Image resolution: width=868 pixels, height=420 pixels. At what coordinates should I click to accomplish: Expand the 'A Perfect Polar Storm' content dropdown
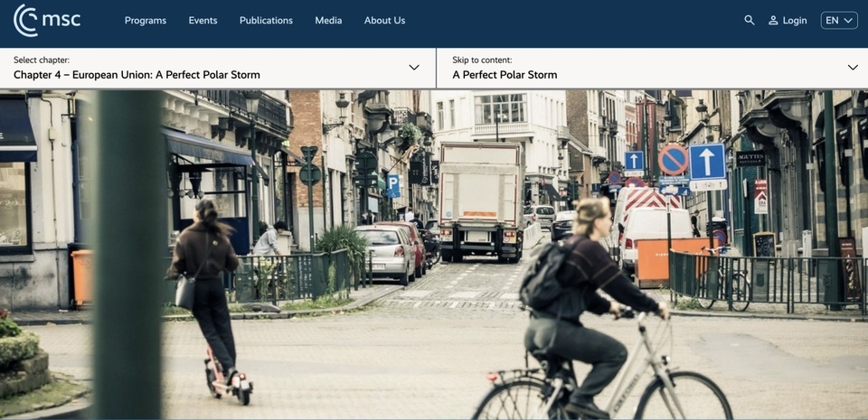(505, 75)
